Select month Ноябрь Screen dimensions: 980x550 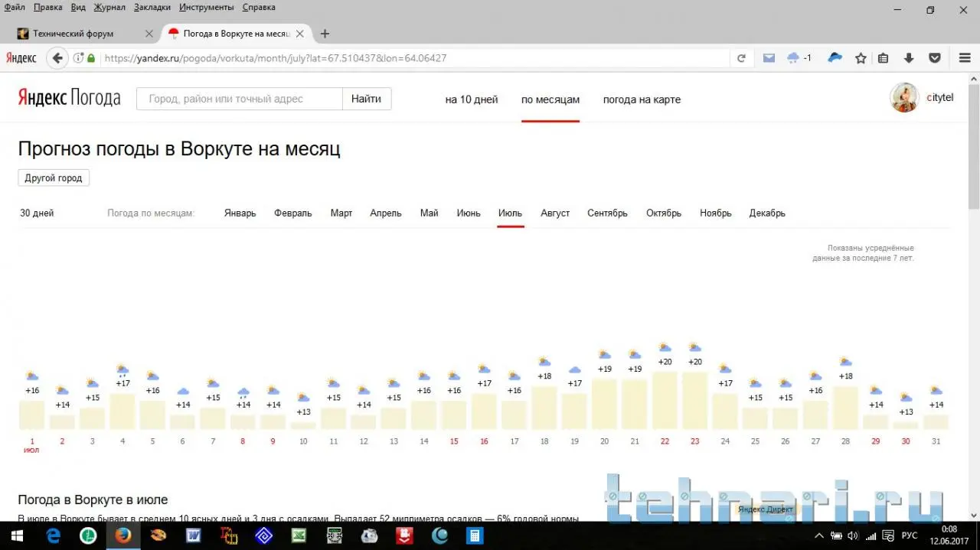(x=716, y=213)
